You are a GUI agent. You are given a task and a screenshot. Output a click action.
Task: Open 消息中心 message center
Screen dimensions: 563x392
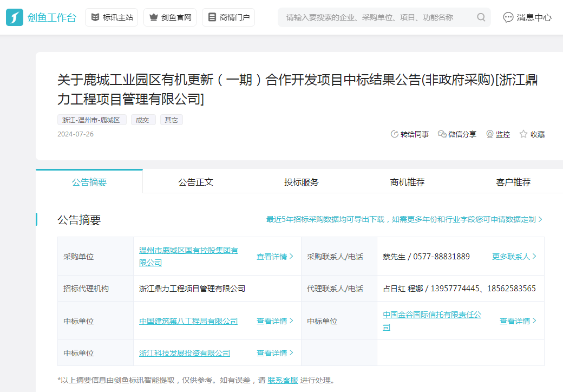point(527,17)
